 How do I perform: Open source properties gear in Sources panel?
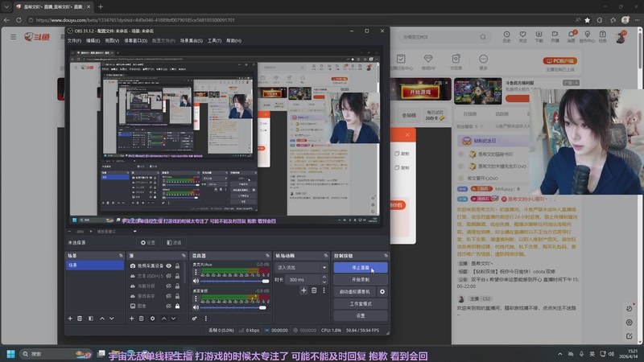click(152, 319)
